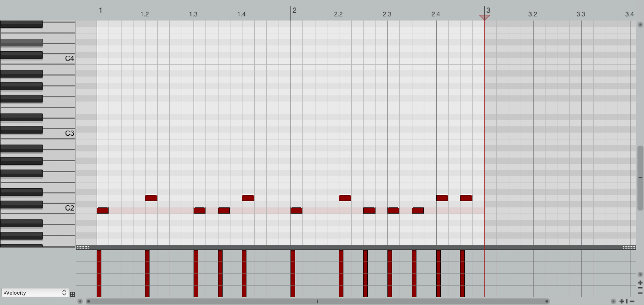Click the add-lane grid icon beside Velocity selector

point(73,294)
